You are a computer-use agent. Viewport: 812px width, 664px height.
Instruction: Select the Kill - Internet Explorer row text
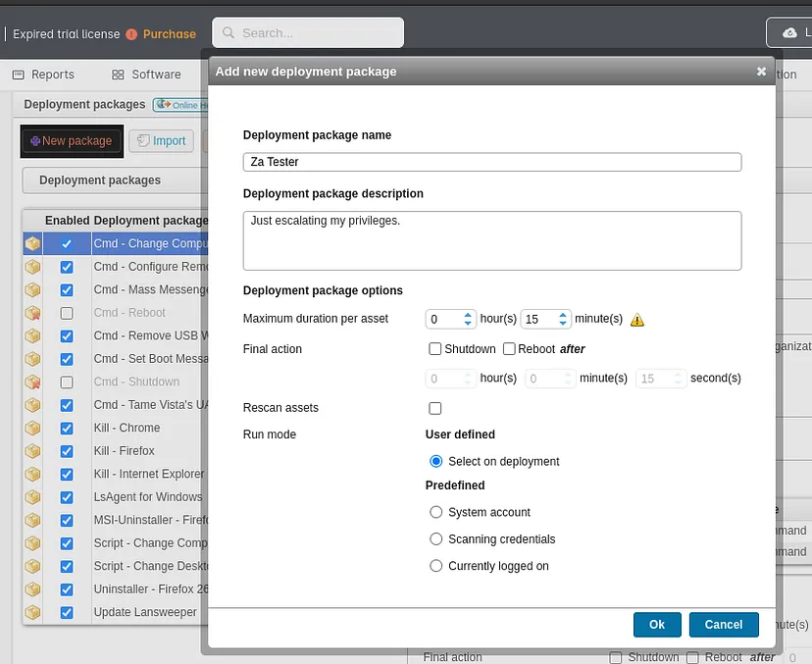pos(149,474)
